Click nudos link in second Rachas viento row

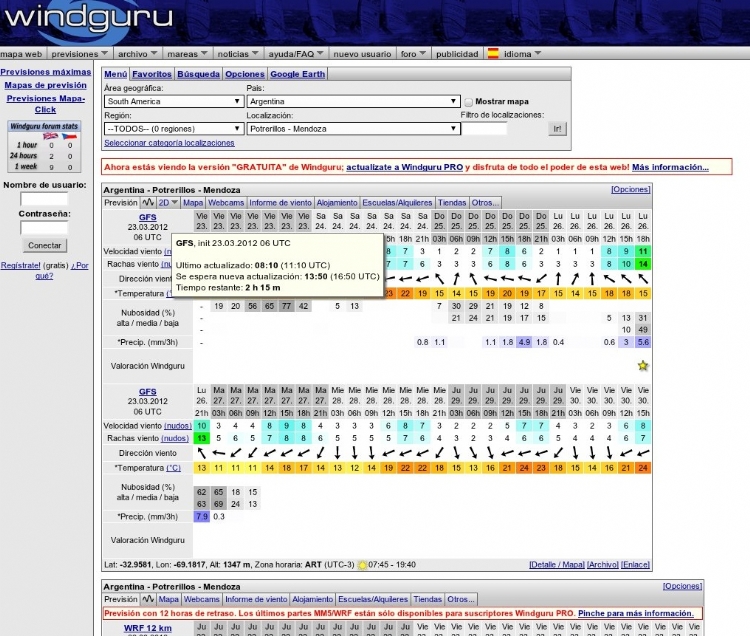[x=175, y=439]
